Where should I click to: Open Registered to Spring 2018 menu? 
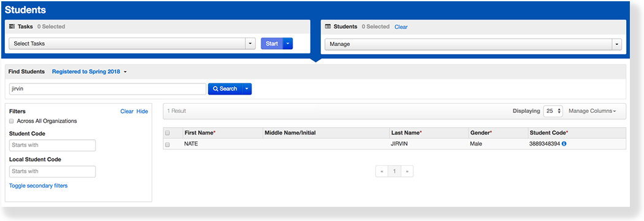click(x=89, y=71)
